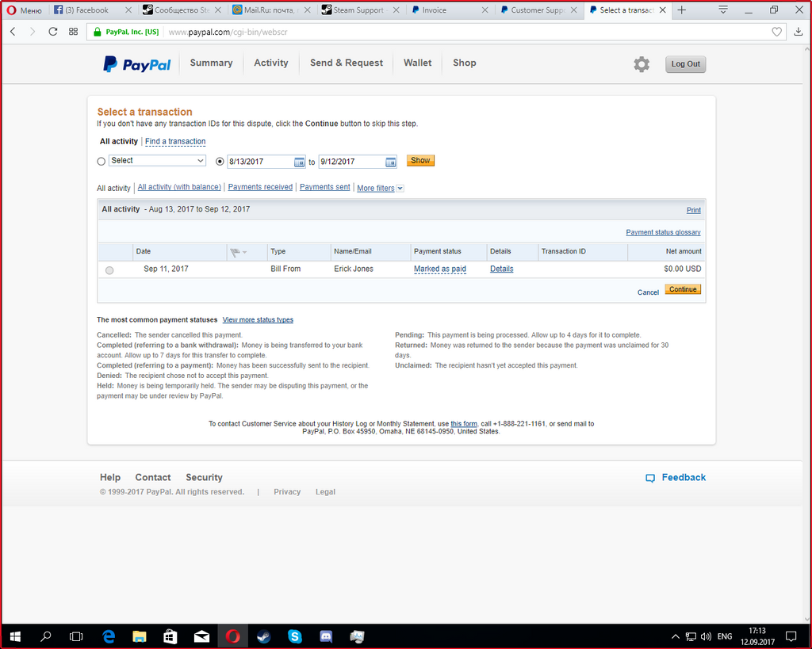Click the green secure padlock icon
Image resolution: width=812 pixels, height=649 pixels.
pos(97,32)
